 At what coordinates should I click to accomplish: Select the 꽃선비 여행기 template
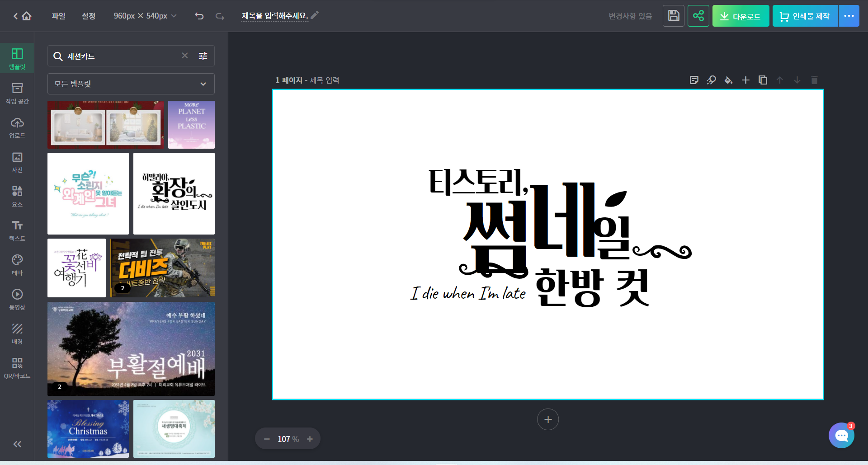pyautogui.click(x=77, y=268)
